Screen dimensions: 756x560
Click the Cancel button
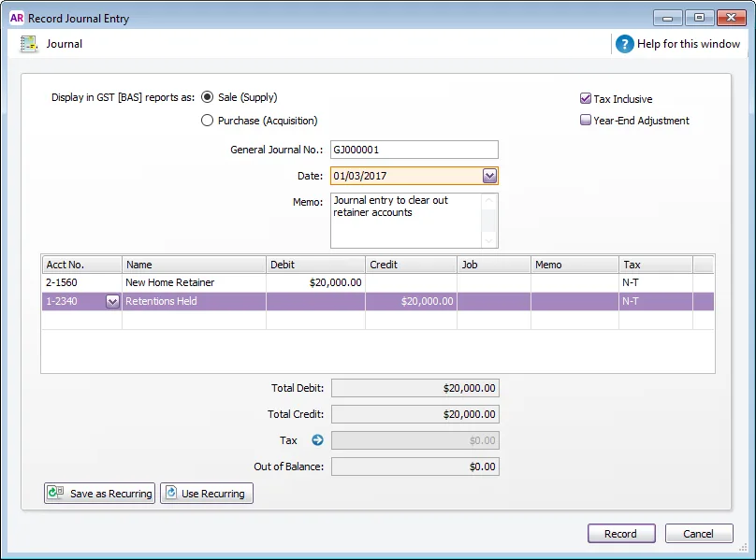click(699, 534)
